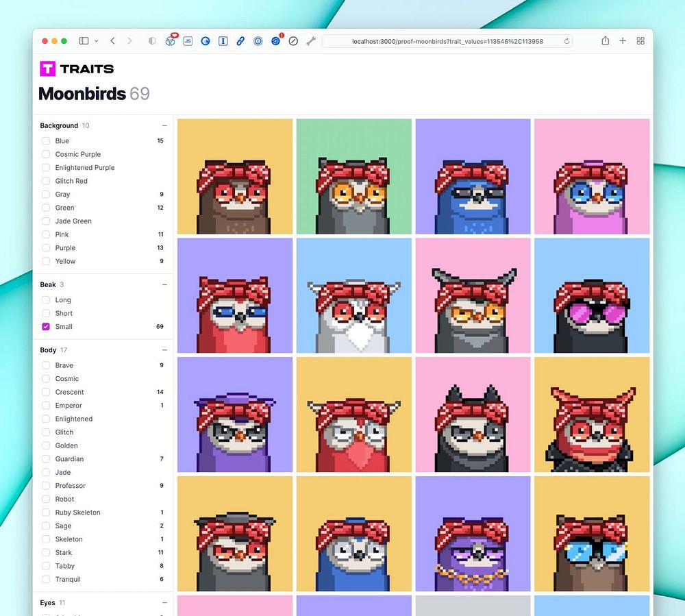The width and height of the screenshot is (685, 616).
Task: Click the blue globe extension icon
Action: pyautogui.click(x=206, y=41)
